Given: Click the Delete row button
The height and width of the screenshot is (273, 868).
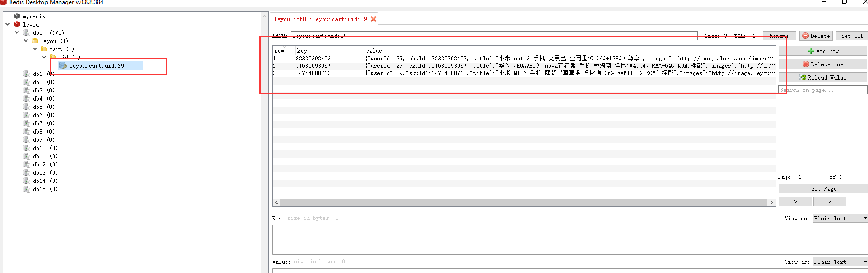Looking at the screenshot, I should click(x=823, y=64).
